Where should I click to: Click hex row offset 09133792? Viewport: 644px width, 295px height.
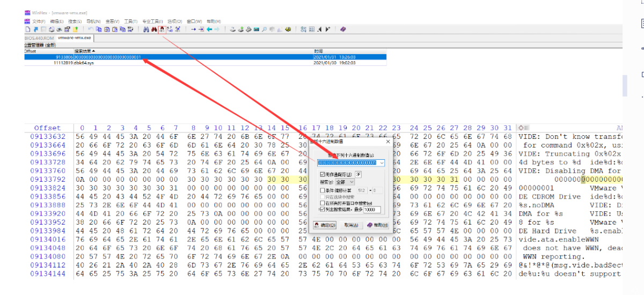tap(47, 180)
